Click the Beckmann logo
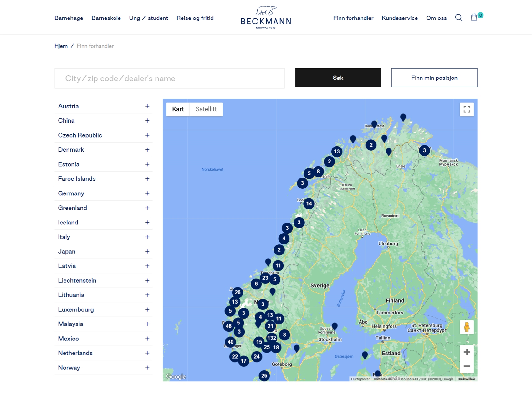Image resolution: width=532 pixels, height=407 pixels. coord(266,18)
